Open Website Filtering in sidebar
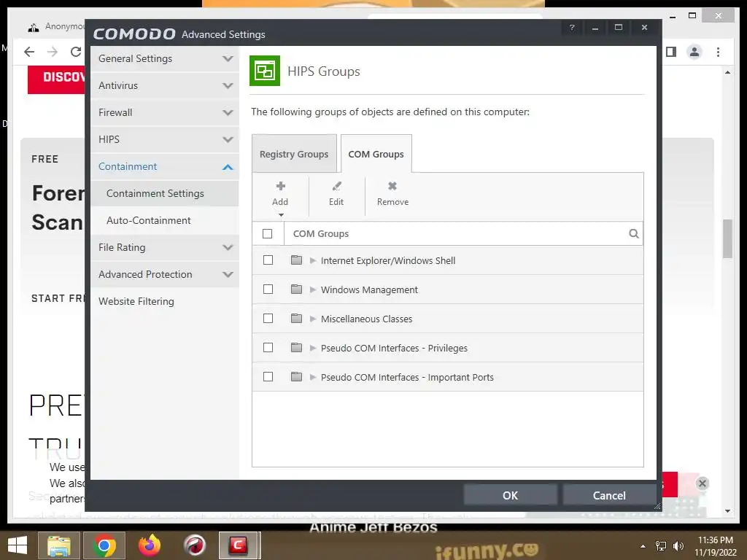747x560 pixels. [x=165, y=301]
